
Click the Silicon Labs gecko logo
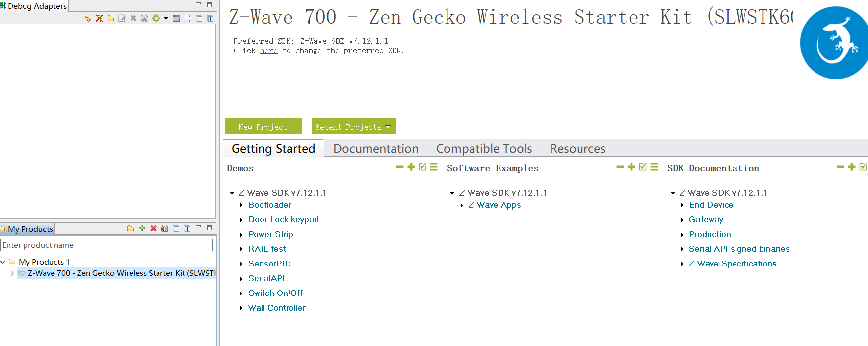(834, 43)
